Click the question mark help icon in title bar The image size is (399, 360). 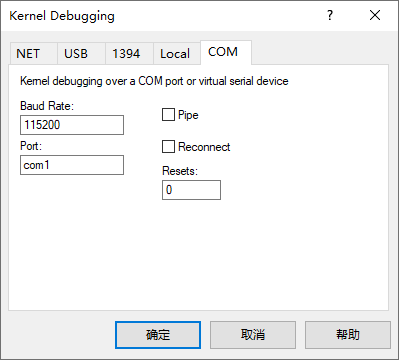pos(330,15)
